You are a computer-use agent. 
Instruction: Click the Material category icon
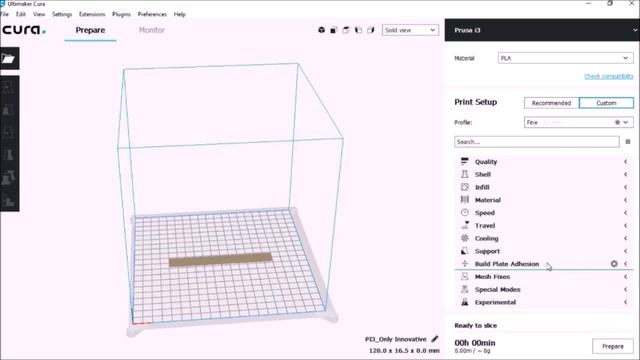[464, 200]
